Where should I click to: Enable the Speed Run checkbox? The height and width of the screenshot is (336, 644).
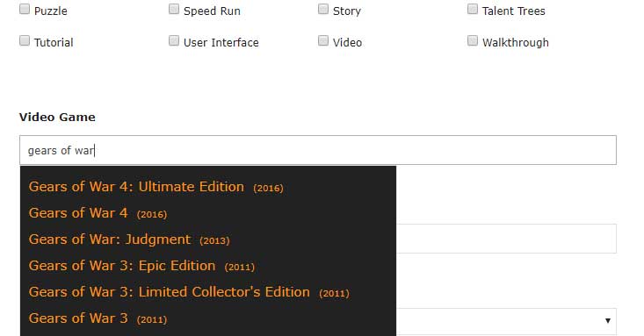[174, 10]
